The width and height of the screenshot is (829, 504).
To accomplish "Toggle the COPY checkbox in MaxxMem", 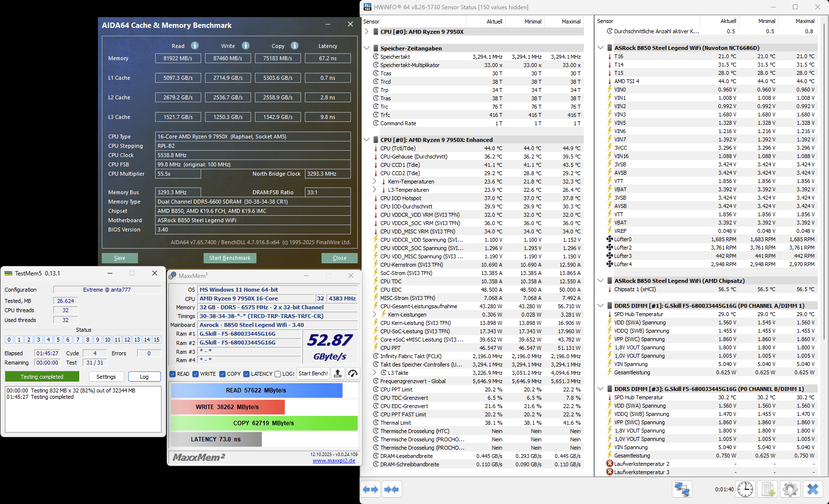I will click(x=223, y=374).
